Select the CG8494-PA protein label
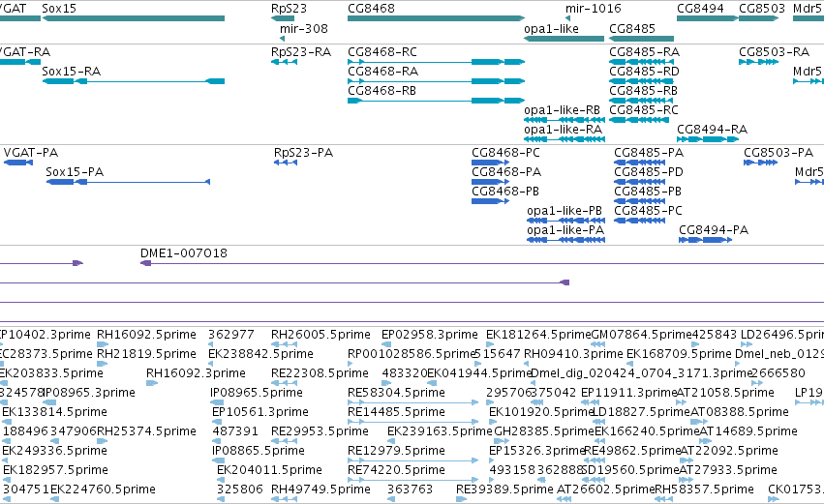 (x=714, y=230)
